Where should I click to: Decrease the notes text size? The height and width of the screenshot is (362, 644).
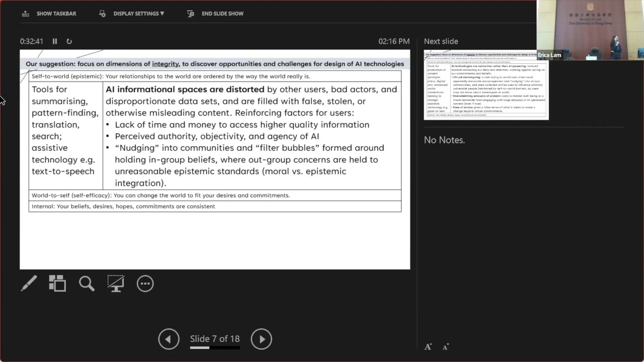tap(445, 347)
